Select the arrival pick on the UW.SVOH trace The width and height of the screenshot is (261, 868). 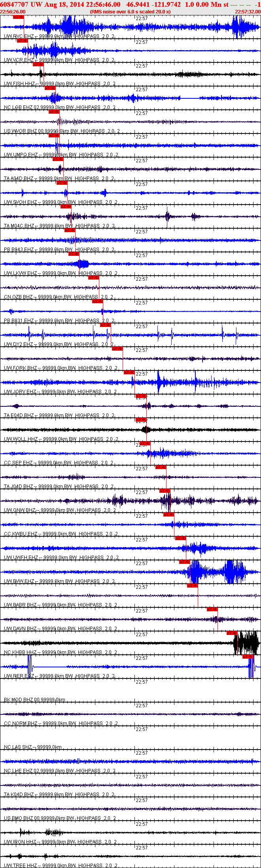pos(62,183)
